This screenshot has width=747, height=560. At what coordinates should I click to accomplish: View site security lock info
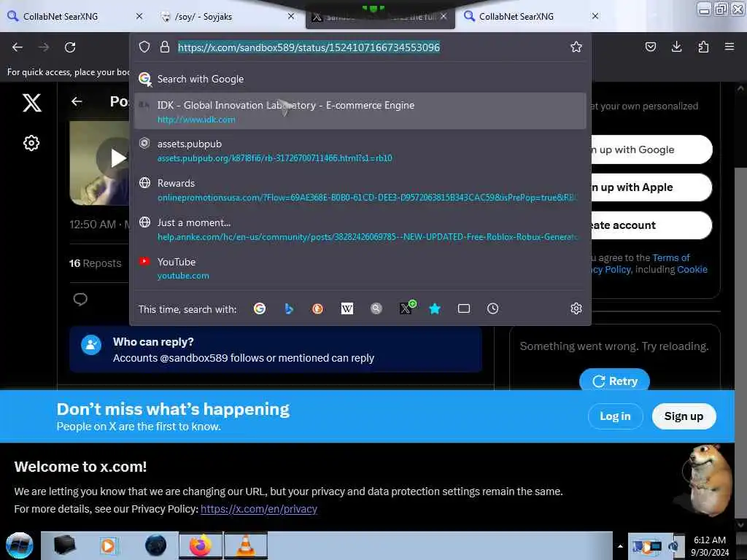pos(165,47)
